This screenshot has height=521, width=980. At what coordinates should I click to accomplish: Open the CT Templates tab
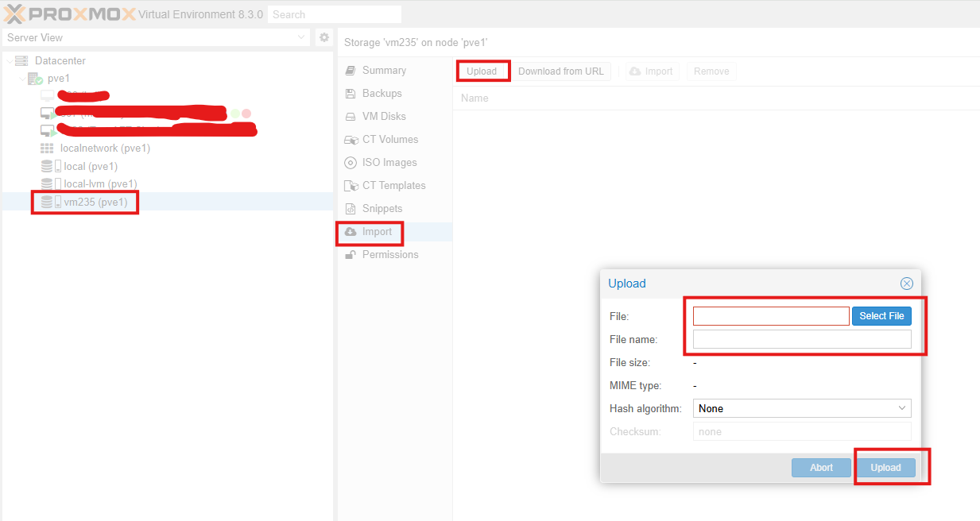[x=395, y=186]
